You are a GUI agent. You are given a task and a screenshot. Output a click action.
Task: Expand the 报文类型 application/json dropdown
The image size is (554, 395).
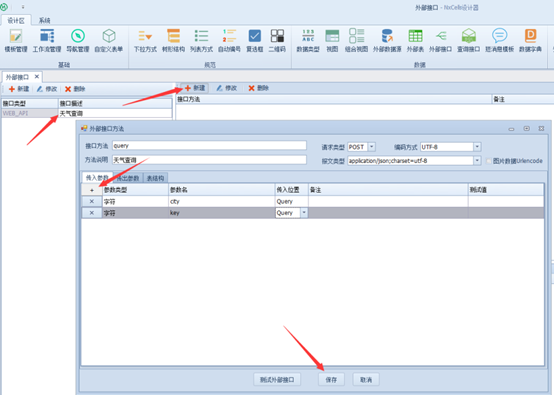(477, 161)
